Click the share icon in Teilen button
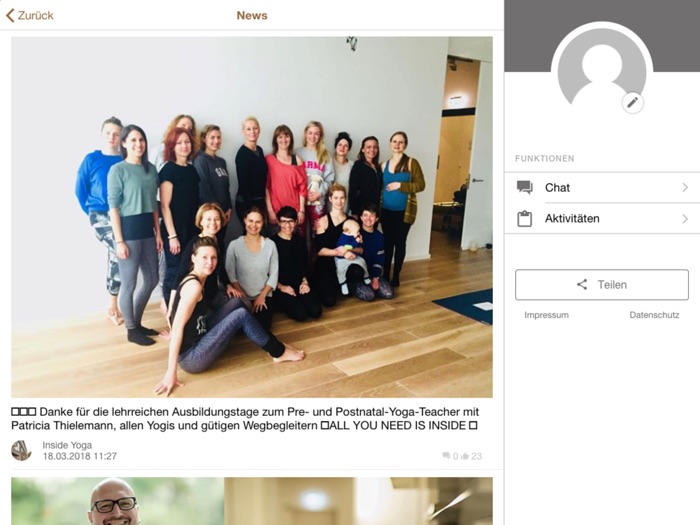 pos(582,284)
